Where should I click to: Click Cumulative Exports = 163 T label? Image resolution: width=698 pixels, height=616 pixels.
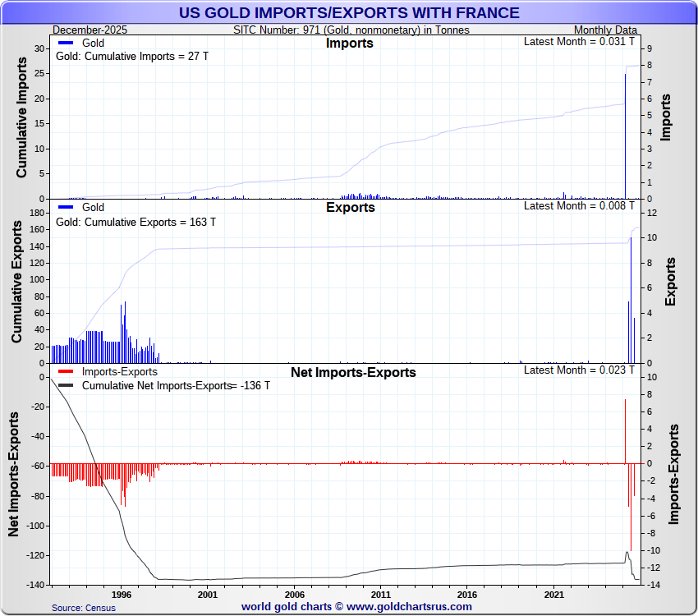tap(135, 222)
